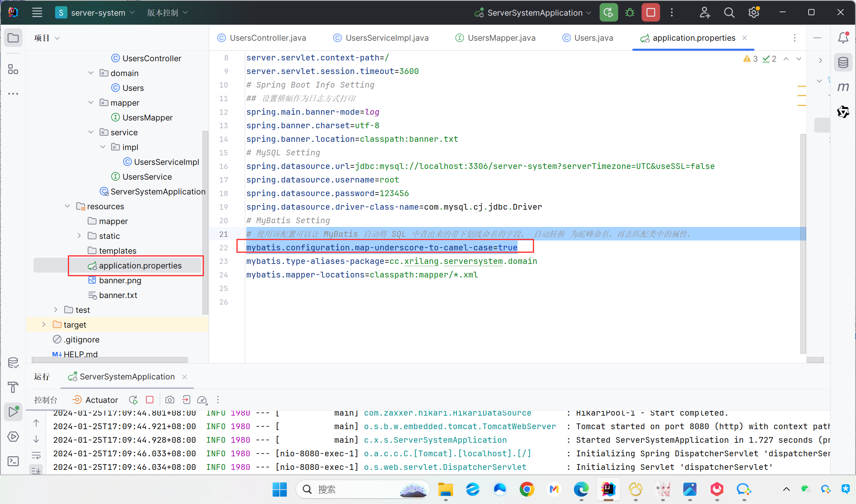Screen dimensions: 856x504
Task: Expand the static folder
Action: [79, 236]
